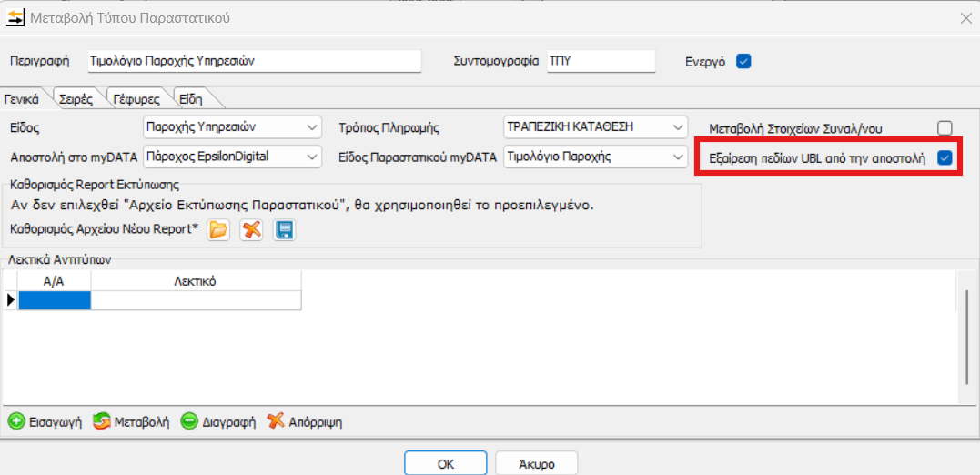Click the Μεταβολή edit icon
Image resolution: width=980 pixels, height=475 pixels.
click(x=102, y=421)
